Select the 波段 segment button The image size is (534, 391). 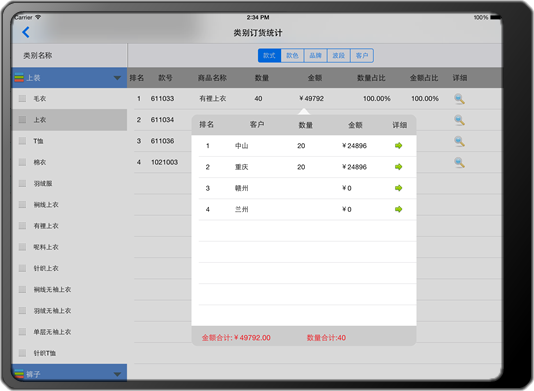pyautogui.click(x=339, y=56)
